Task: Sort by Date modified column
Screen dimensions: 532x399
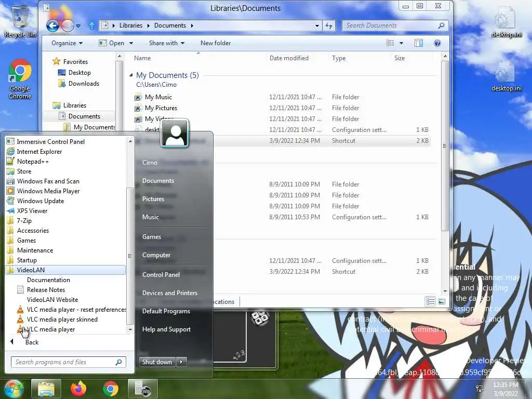Action: [289, 58]
